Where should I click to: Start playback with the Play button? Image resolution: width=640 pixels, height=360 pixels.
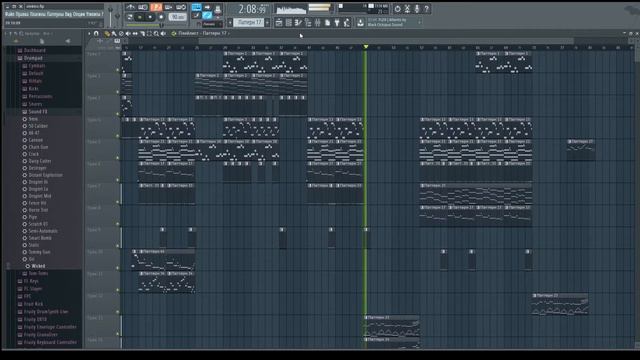click(140, 17)
